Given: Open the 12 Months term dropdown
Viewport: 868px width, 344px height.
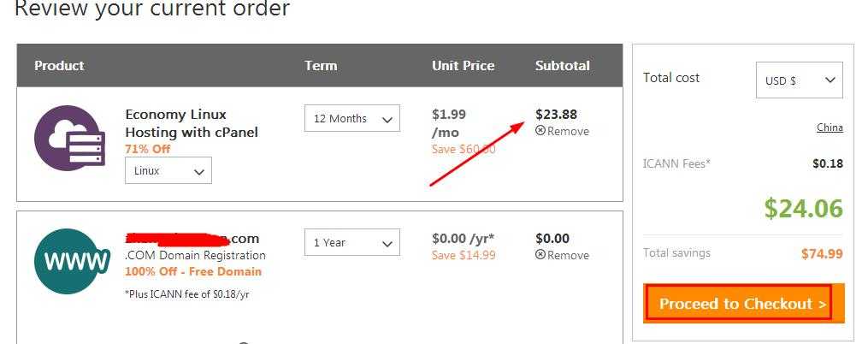Looking at the screenshot, I should pyautogui.click(x=351, y=119).
